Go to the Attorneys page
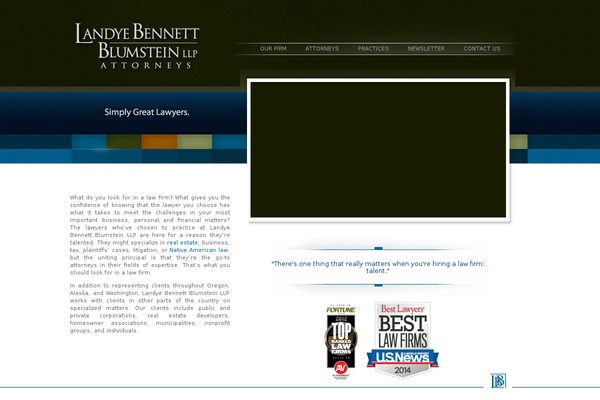 coord(322,49)
